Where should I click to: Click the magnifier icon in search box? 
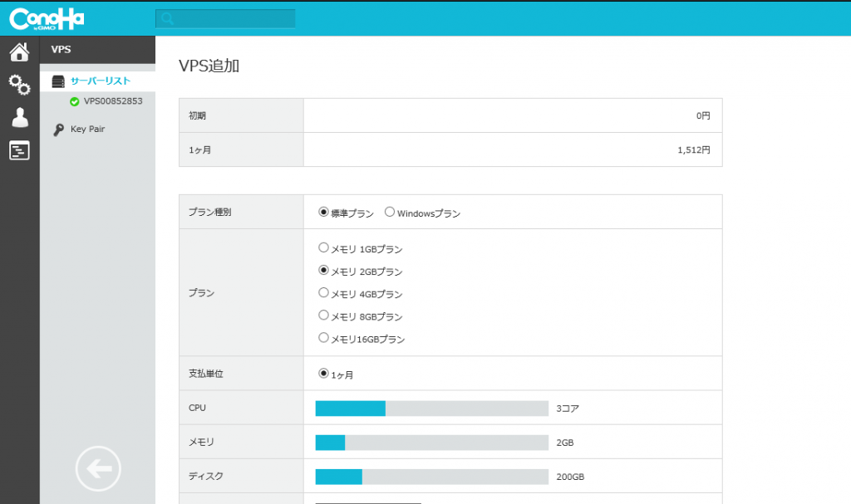(x=167, y=19)
